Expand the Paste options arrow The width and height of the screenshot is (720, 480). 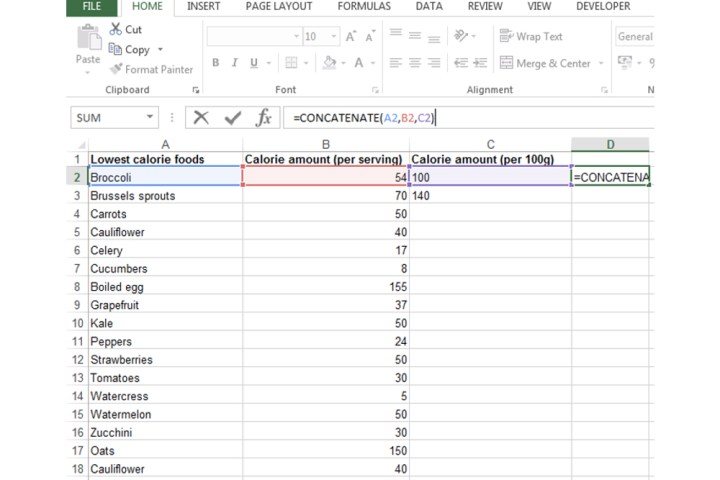(x=87, y=73)
